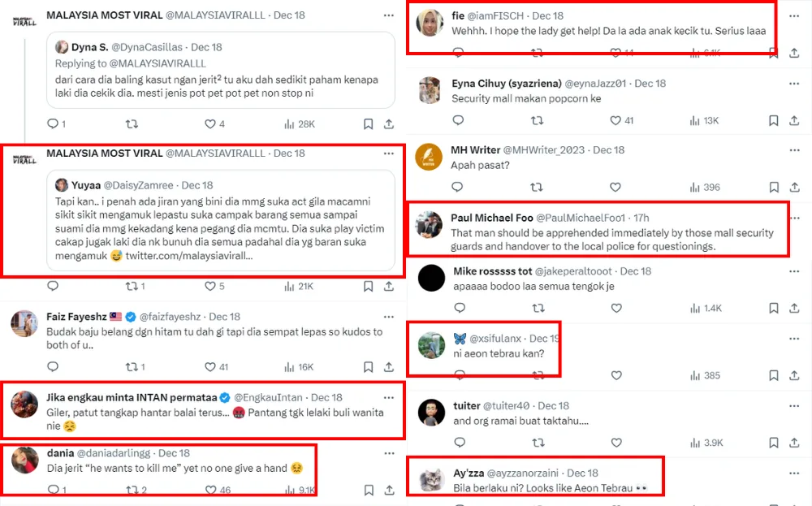Viewport: 812px width, 506px height.
Task: View analytics on Mike rosssss tot's tweet
Action: coord(695,308)
